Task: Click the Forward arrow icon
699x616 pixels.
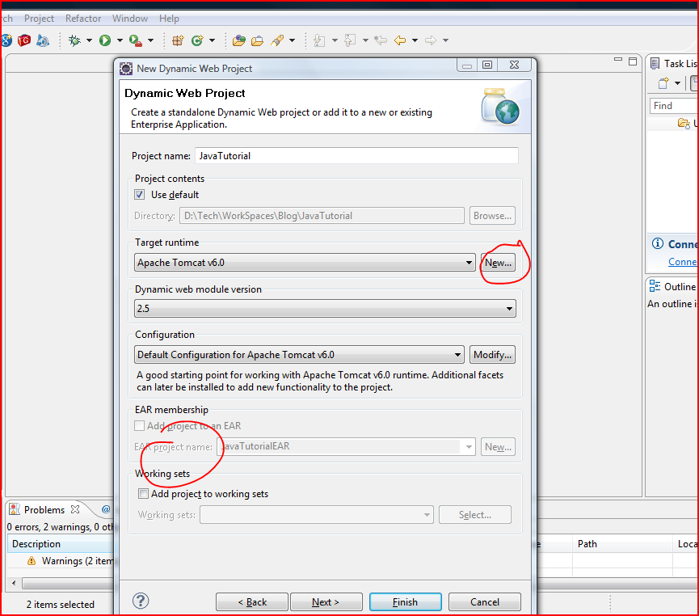Action: coord(431,40)
